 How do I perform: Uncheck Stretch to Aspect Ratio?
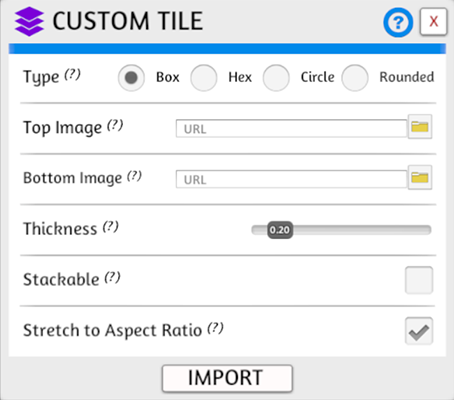click(x=419, y=331)
